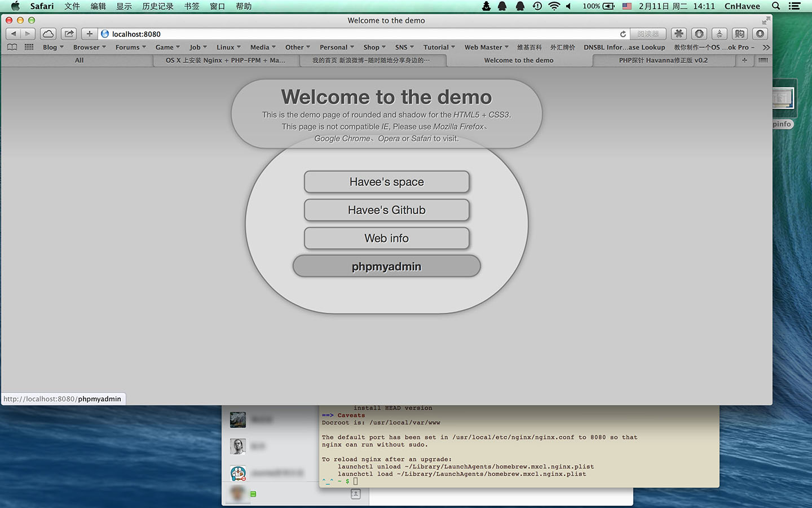The height and width of the screenshot is (508, 812).
Task: Reload the page with refresh icon
Action: 623,34
